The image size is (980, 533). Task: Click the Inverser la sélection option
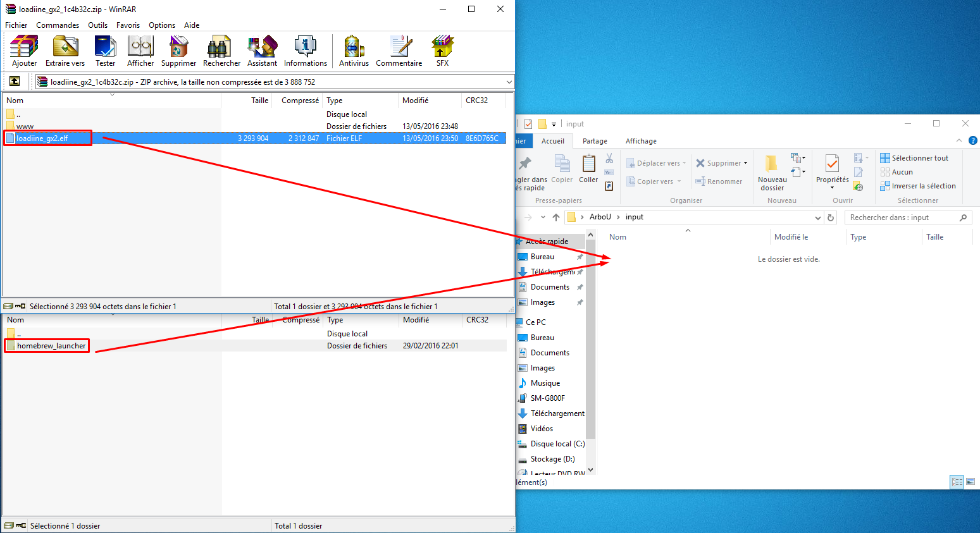[917, 186]
